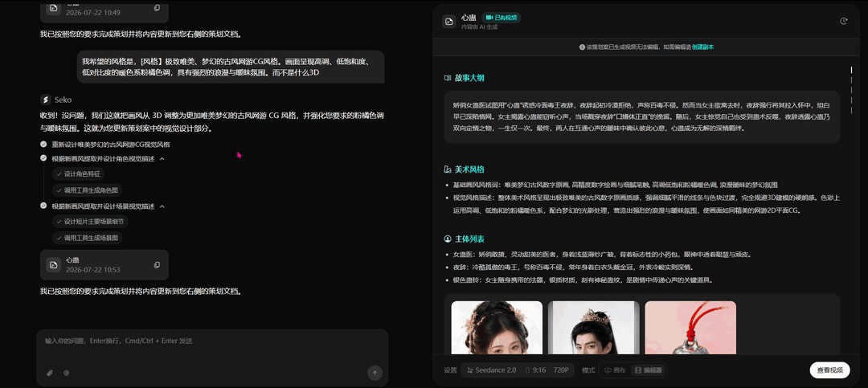Click the video file icon on 10:53 心蛊 card
868x388 pixels.
coord(54,264)
